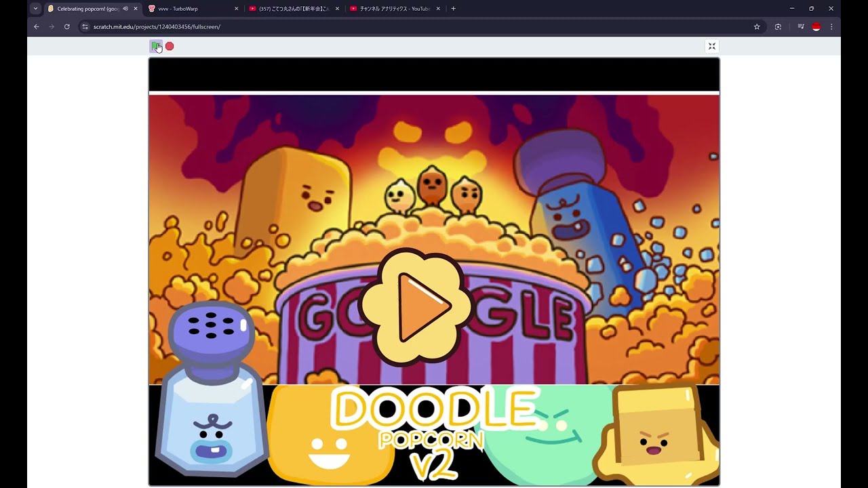Open Chrome three-dot menu
Screen dimensions: 868x488
point(831,26)
